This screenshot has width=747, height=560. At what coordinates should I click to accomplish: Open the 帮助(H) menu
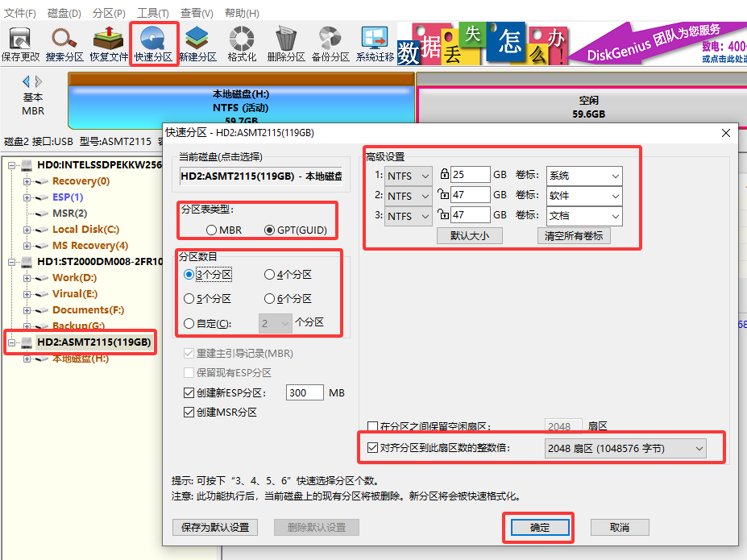pos(242,13)
